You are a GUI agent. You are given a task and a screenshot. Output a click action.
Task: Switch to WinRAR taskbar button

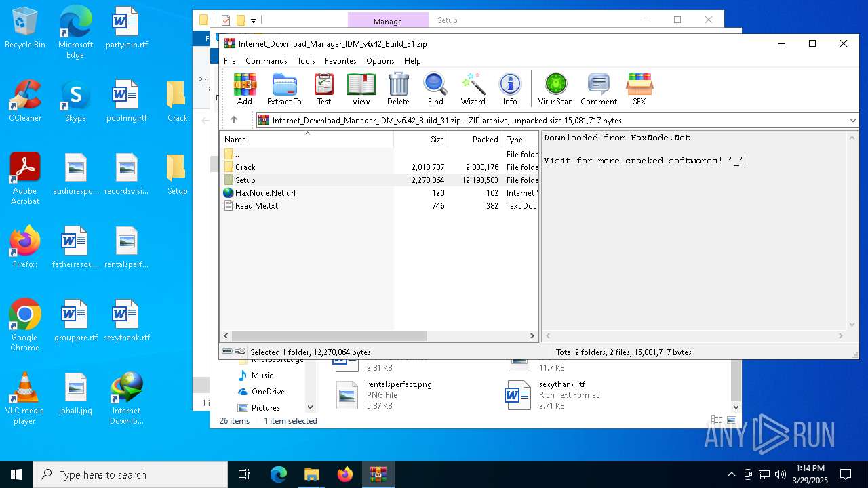coord(378,474)
